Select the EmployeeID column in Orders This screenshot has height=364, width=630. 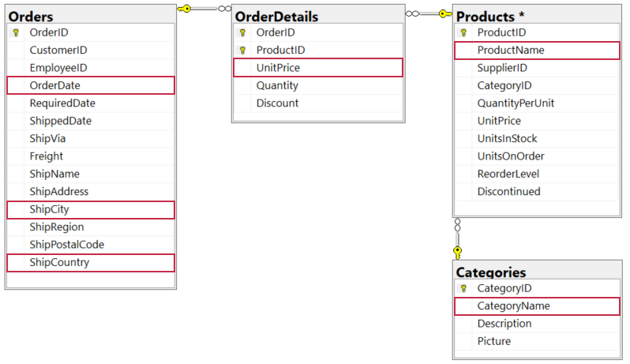click(91, 68)
